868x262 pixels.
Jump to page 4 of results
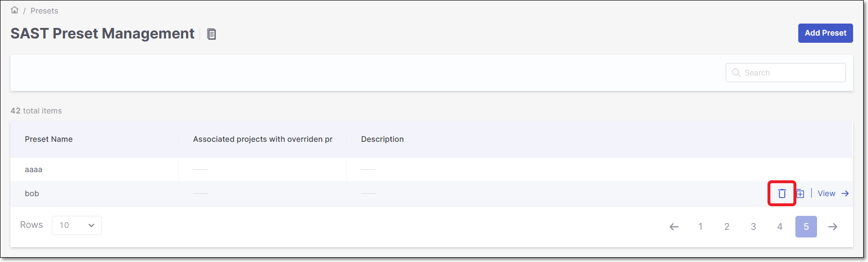(780, 227)
